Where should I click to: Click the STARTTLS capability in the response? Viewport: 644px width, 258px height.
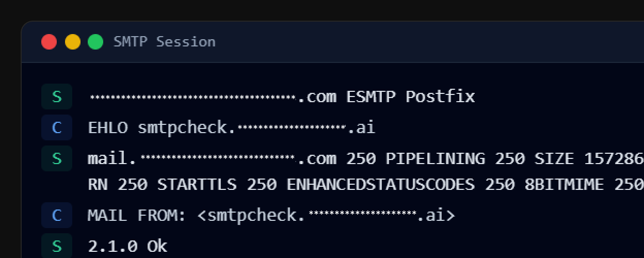click(197, 184)
